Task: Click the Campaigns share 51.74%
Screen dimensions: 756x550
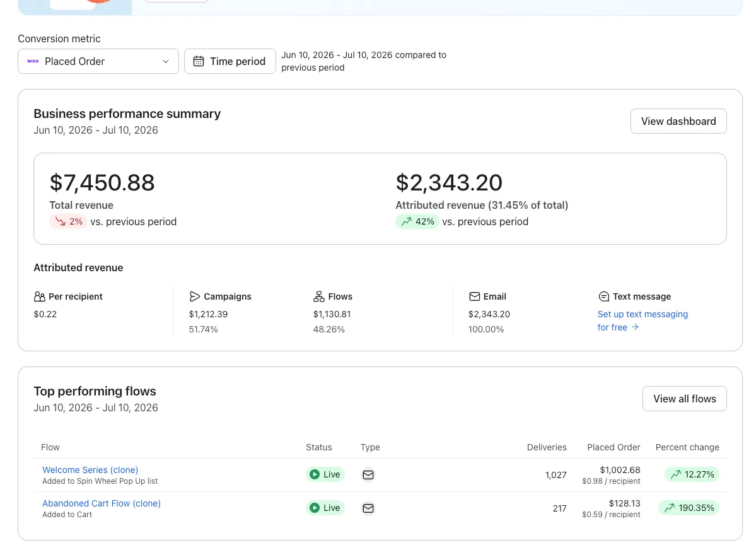Action: (204, 329)
